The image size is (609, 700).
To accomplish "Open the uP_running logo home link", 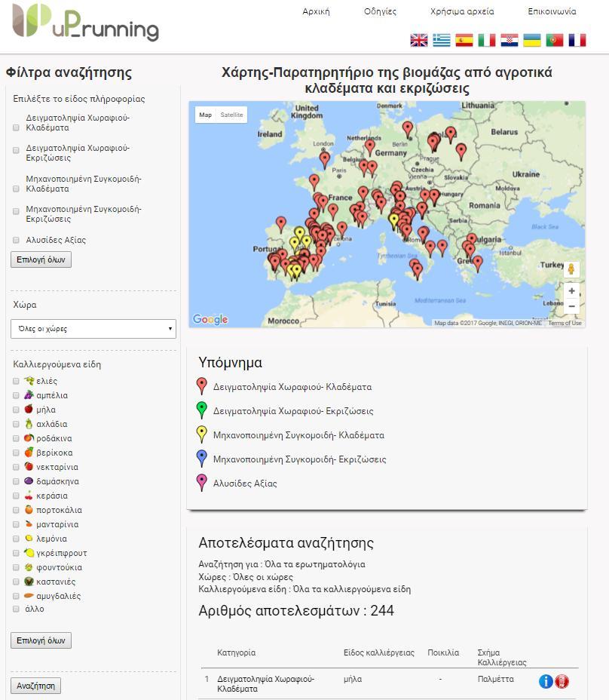I will 85,23.
